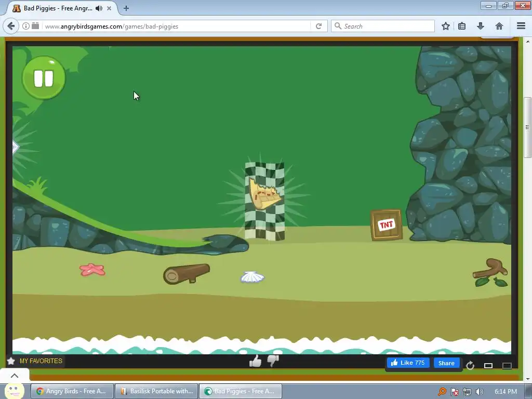Close the Bad Piggies browser tab
Screen dimensions: 532x399
coord(109,8)
